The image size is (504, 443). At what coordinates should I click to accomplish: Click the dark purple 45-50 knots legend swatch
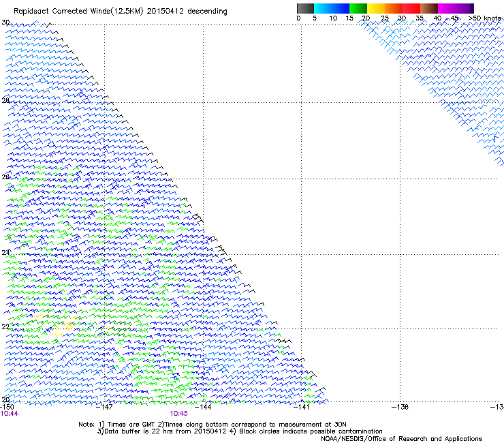464,8
